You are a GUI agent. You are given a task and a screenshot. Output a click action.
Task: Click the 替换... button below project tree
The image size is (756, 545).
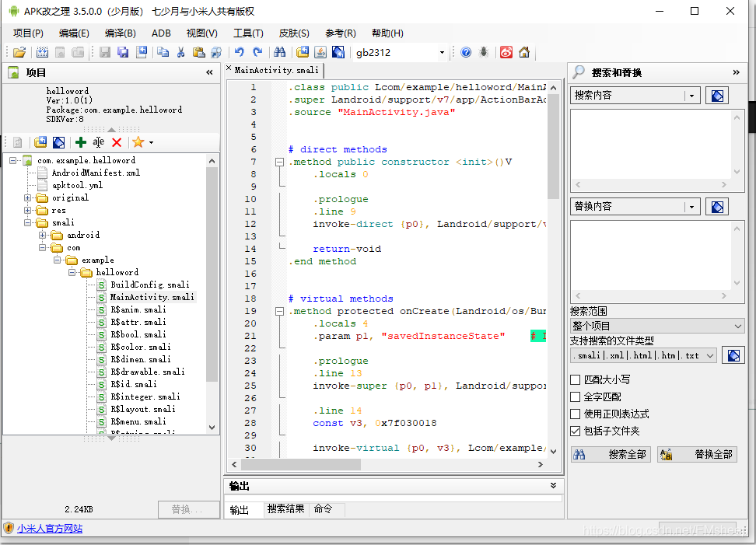[187, 509]
